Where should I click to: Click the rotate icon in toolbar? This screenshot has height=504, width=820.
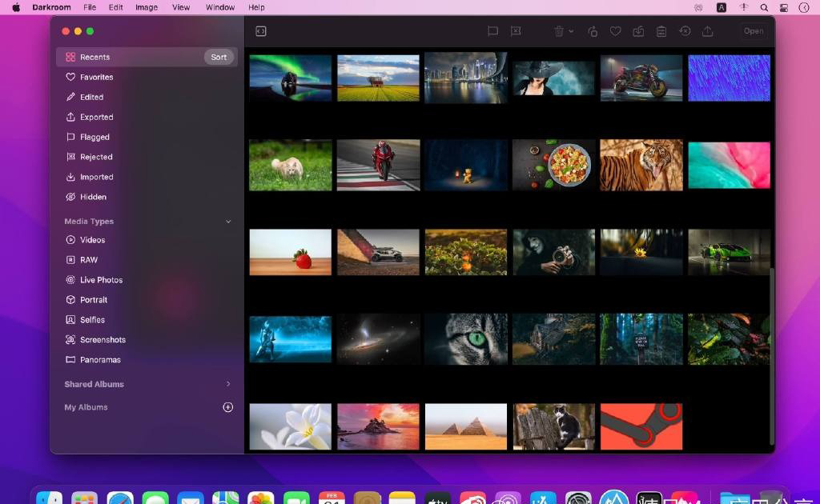coord(593,31)
